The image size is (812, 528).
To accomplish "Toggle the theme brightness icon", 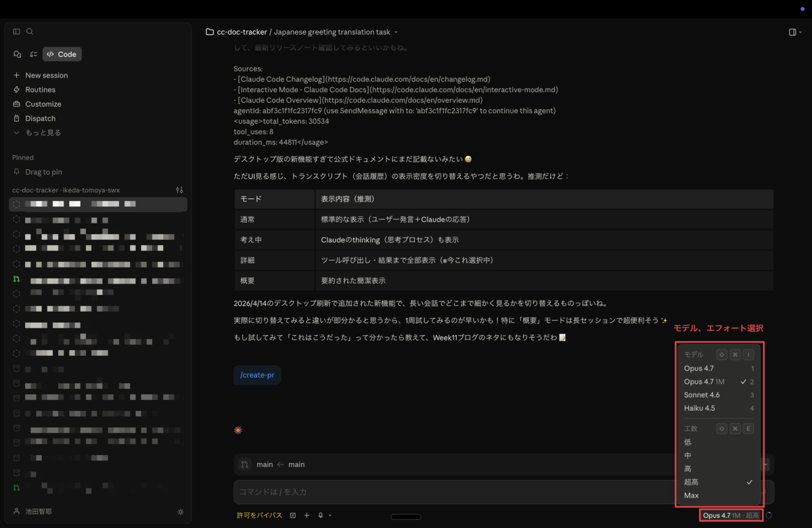I will pyautogui.click(x=180, y=512).
